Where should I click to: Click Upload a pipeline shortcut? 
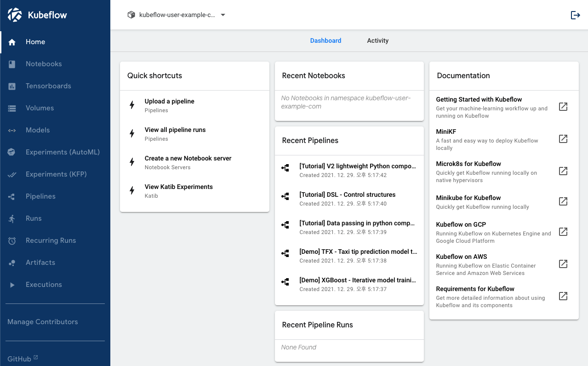194,105
